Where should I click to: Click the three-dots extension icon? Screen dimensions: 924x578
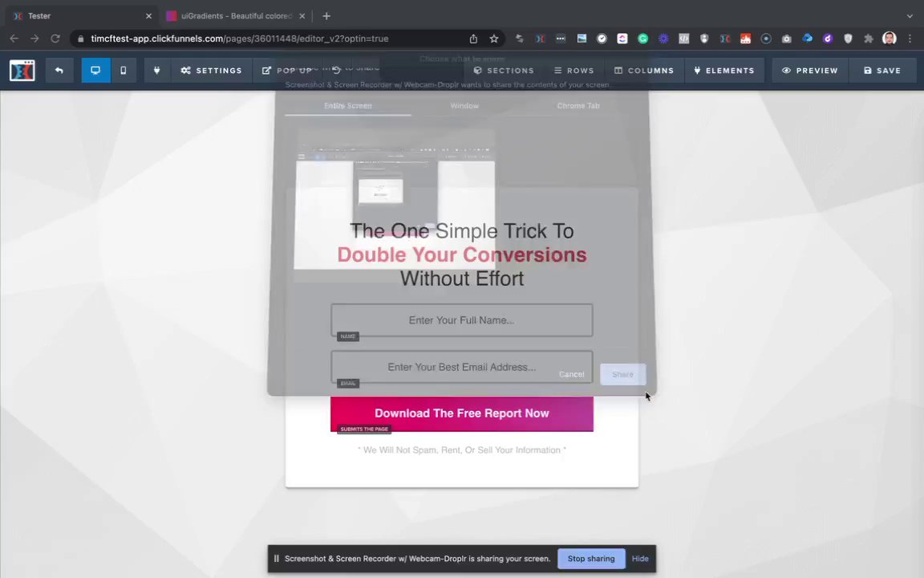[561, 39]
